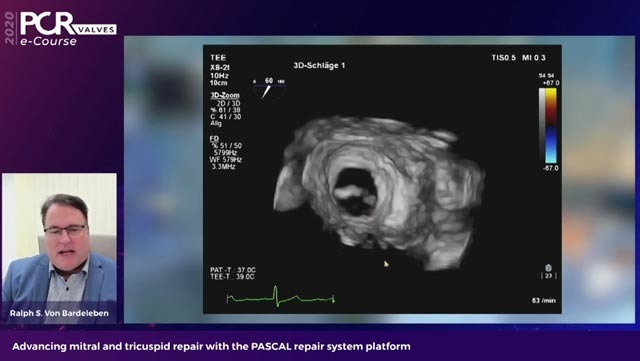This screenshot has width=640, height=361.
Task: Click the 'WF 579Hz' wall filter value
Action: click(x=226, y=160)
